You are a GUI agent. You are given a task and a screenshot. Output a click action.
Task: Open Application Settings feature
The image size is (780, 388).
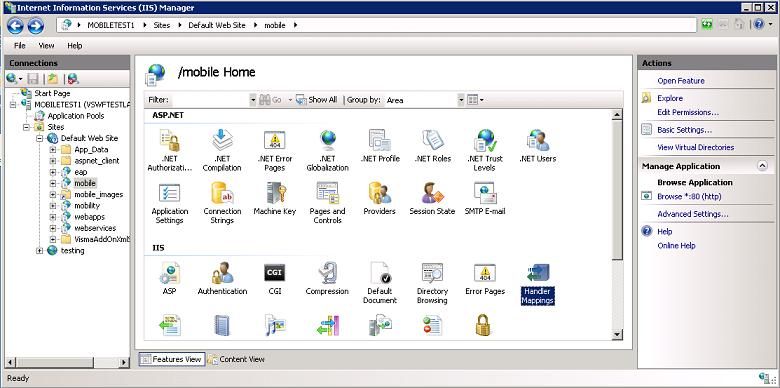click(170, 203)
